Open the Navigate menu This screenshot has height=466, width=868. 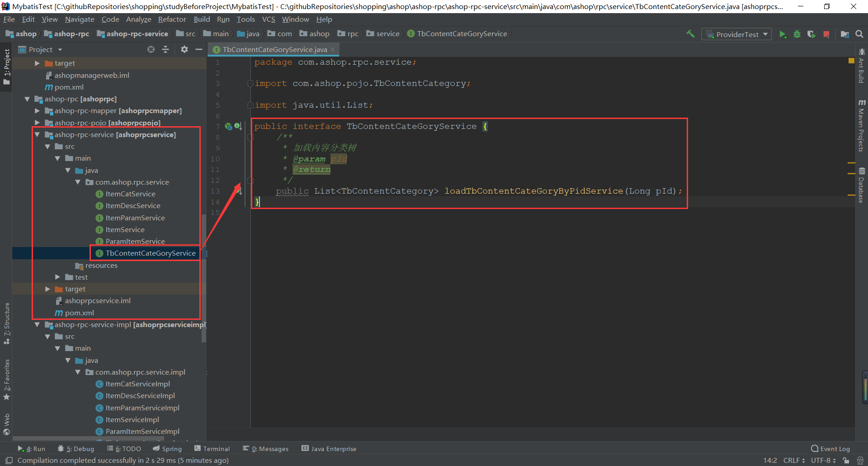pyautogui.click(x=80, y=19)
